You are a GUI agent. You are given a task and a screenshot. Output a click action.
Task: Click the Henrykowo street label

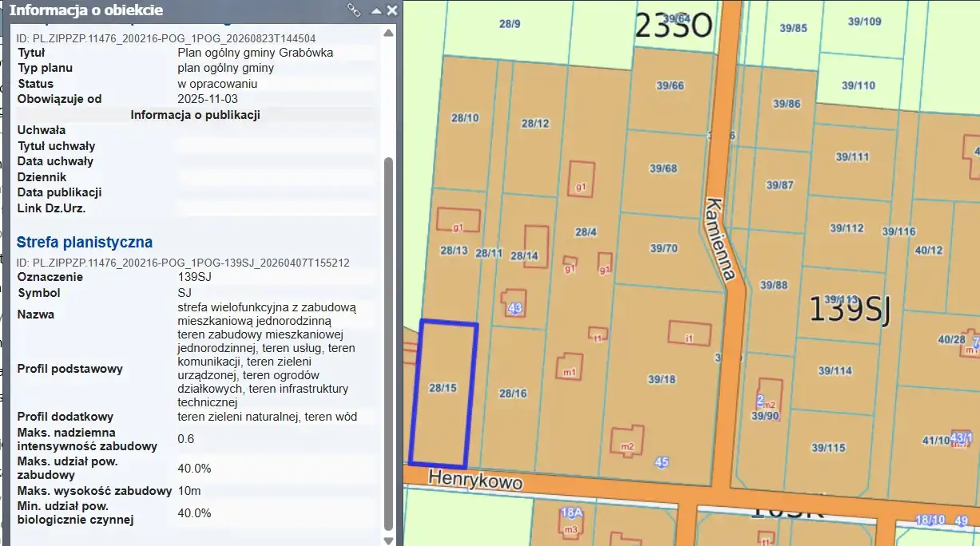(475, 481)
